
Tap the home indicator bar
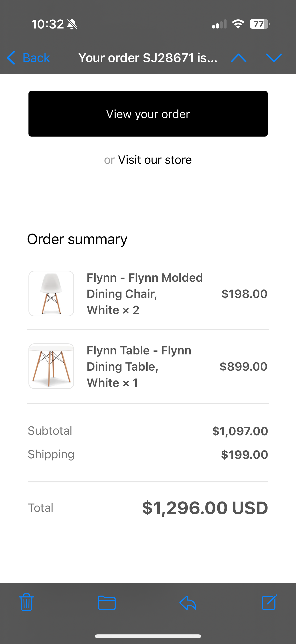(148, 636)
